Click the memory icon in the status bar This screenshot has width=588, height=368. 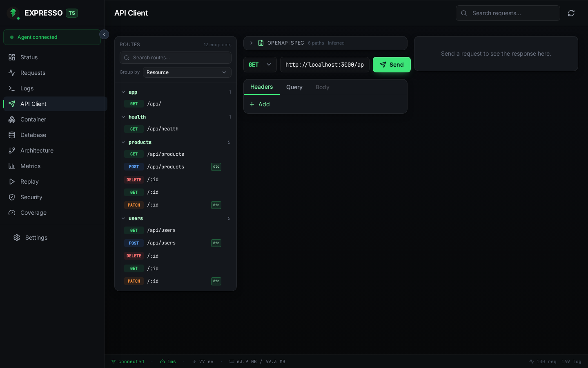click(232, 361)
